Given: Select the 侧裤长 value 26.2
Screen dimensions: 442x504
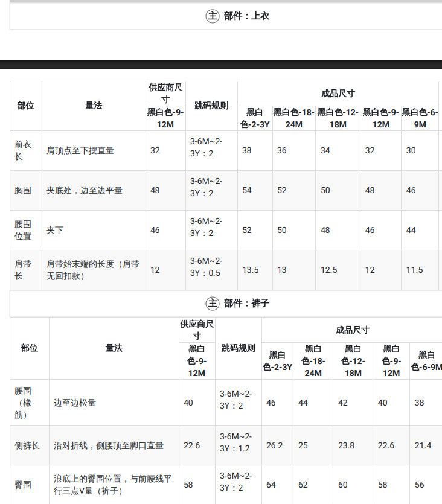Looking at the screenshot, I should 275,445.
